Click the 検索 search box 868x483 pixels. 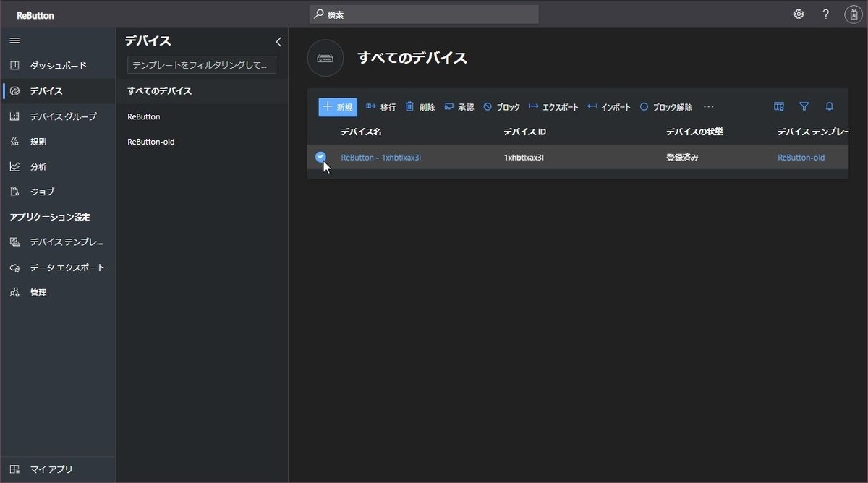[424, 14]
